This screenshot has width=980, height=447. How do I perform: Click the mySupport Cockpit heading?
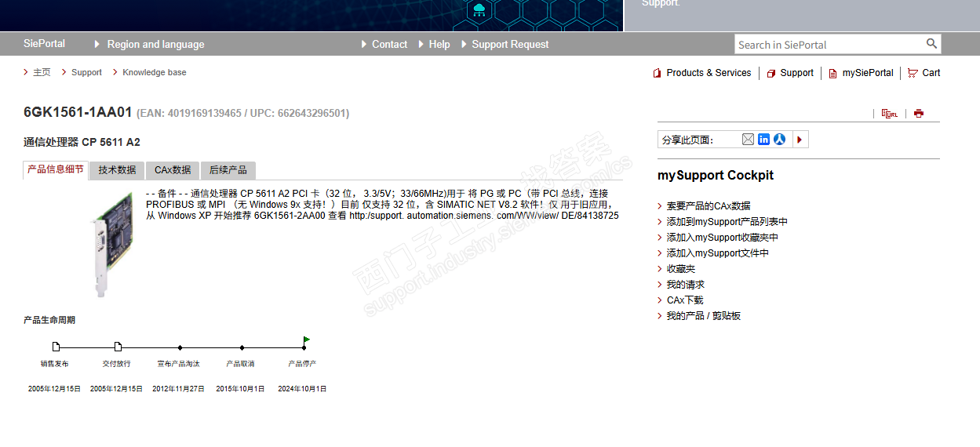coord(716,176)
